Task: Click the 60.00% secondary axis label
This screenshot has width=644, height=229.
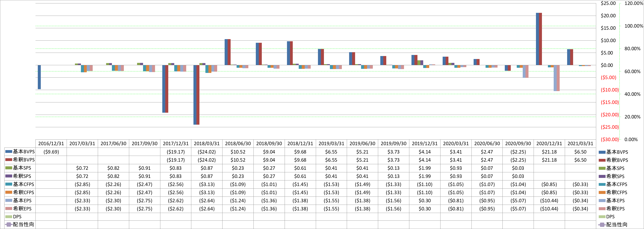Action: 632,72
